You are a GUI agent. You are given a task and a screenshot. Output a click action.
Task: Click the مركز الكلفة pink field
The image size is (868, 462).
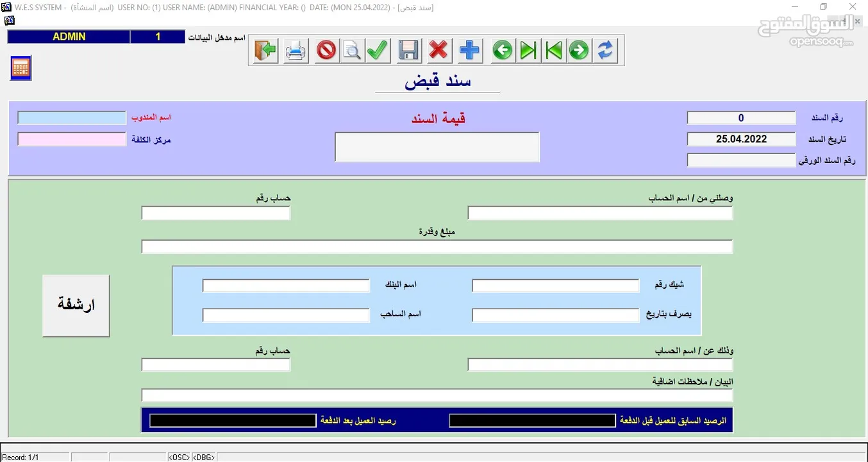[72, 139]
